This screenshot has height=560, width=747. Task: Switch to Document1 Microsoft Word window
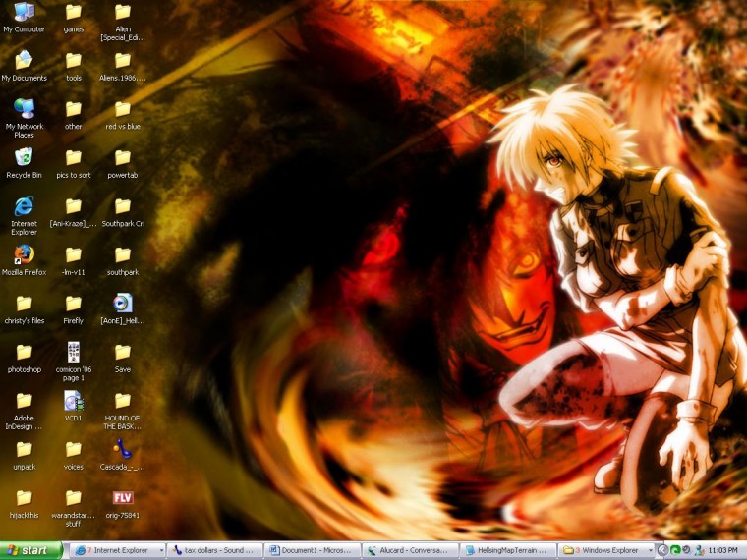click(313, 550)
